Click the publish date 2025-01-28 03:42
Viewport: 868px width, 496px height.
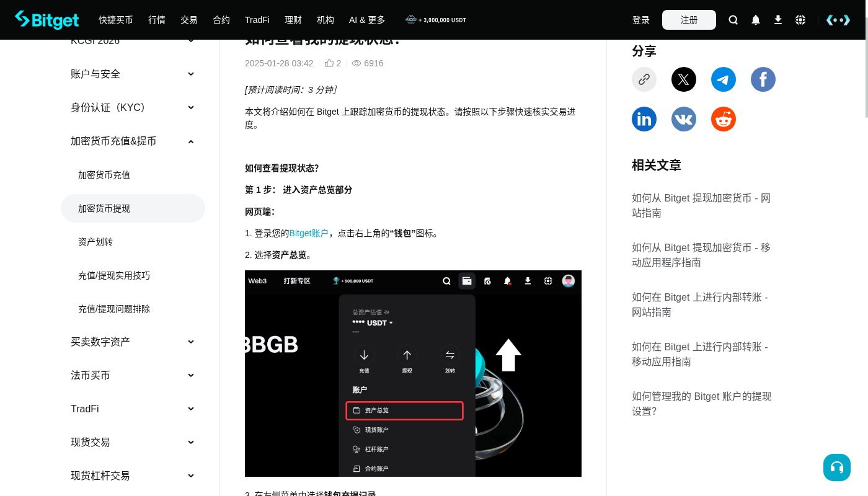click(x=279, y=63)
